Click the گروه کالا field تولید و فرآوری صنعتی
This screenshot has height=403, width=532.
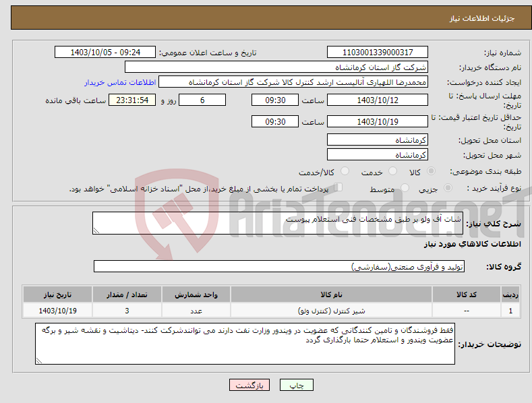point(279,266)
